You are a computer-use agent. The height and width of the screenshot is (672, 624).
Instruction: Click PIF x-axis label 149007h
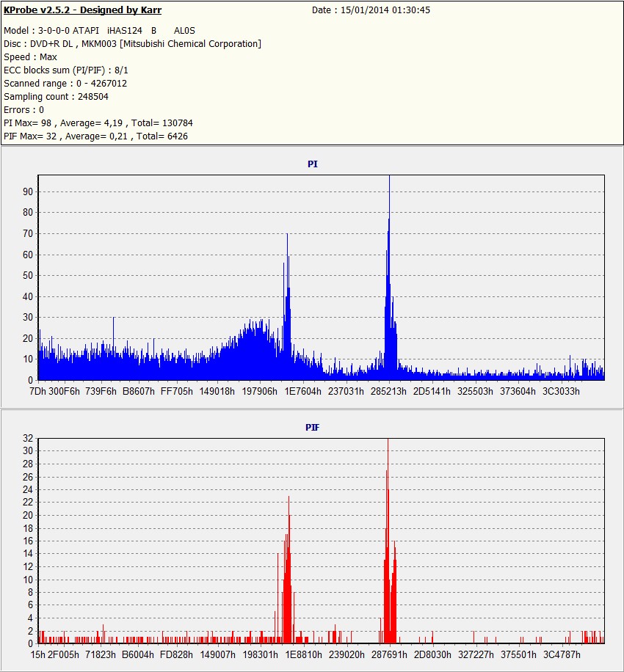coord(218,655)
